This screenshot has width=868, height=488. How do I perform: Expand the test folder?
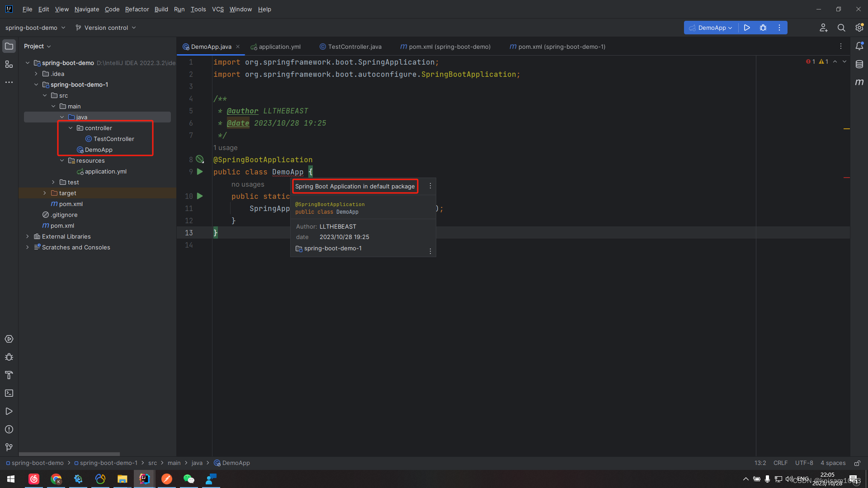pos(53,182)
